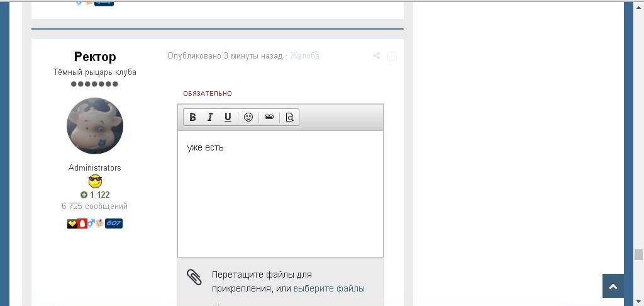Click the Administrators group label
This screenshot has width=644, height=306.
(x=95, y=168)
